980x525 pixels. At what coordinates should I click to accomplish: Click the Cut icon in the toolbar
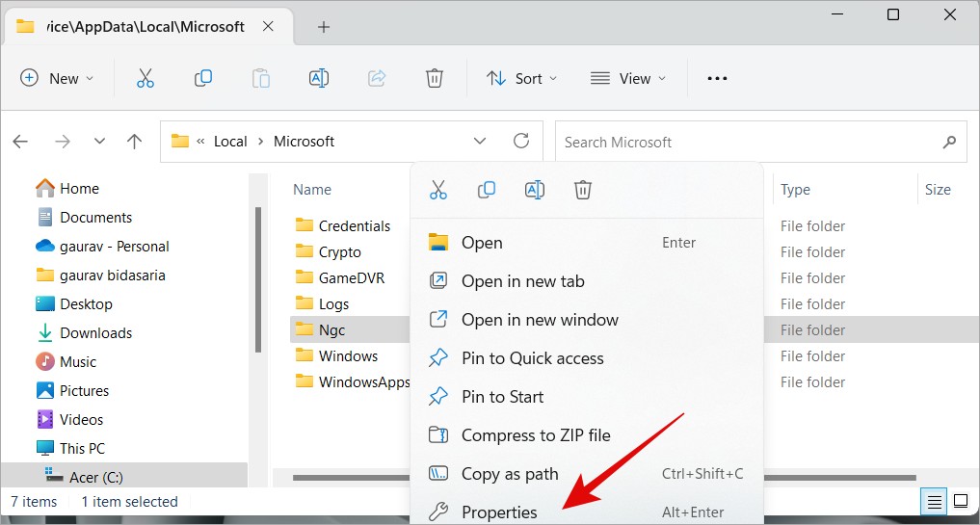[145, 79]
